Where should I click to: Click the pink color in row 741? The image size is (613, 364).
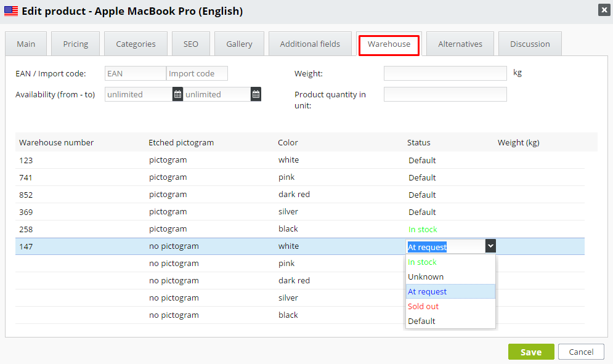286,177
